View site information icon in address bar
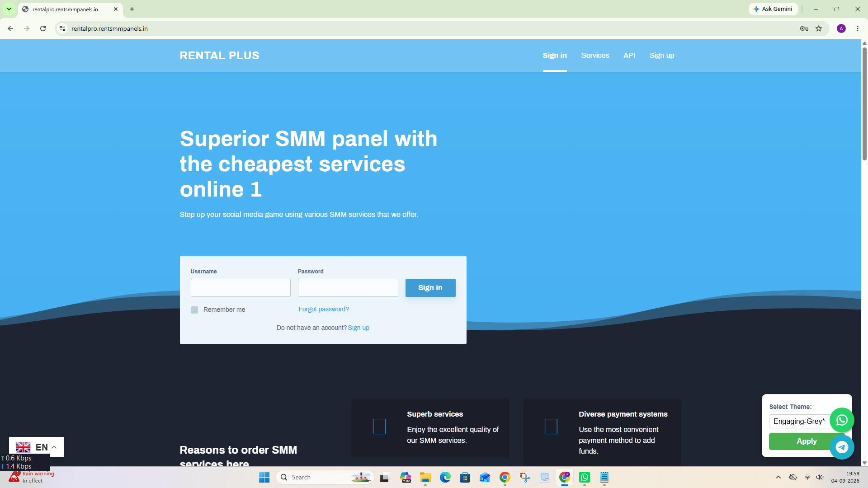The width and height of the screenshot is (868, 488). pos(62,28)
